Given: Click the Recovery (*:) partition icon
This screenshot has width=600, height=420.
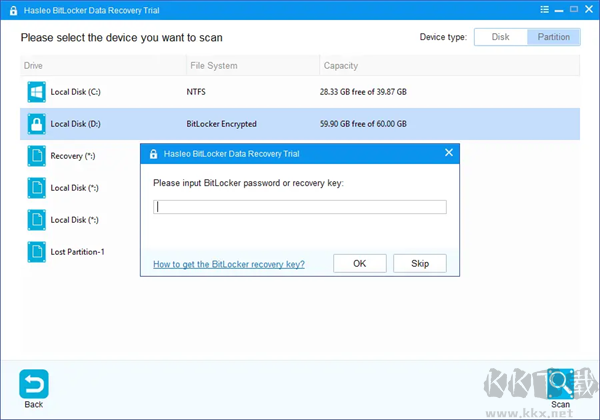Looking at the screenshot, I should tap(36, 156).
